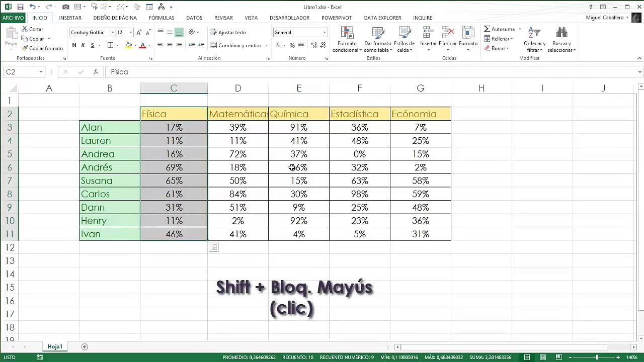
Task: Toggle align-left horizontal alignment
Action: coord(160,45)
